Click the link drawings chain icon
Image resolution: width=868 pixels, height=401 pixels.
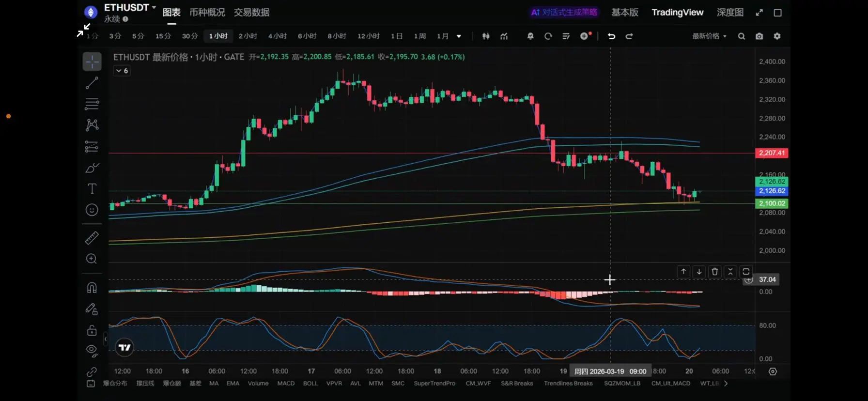pos(92,372)
